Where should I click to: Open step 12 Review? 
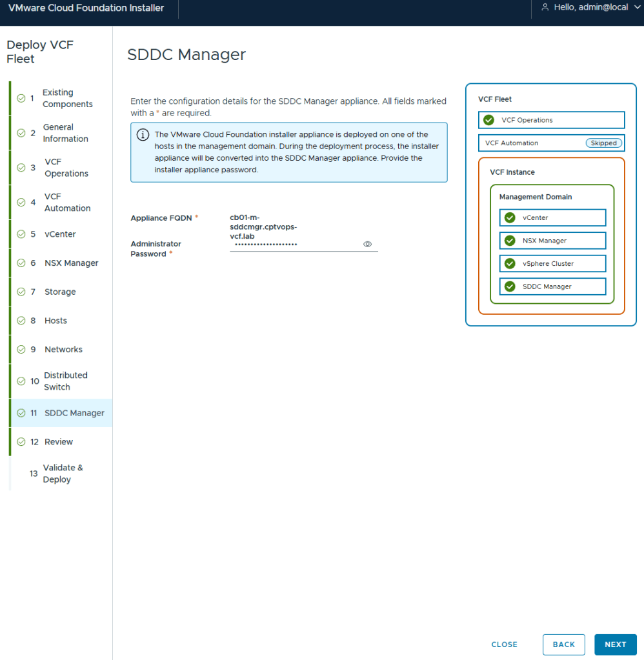pyautogui.click(x=59, y=442)
